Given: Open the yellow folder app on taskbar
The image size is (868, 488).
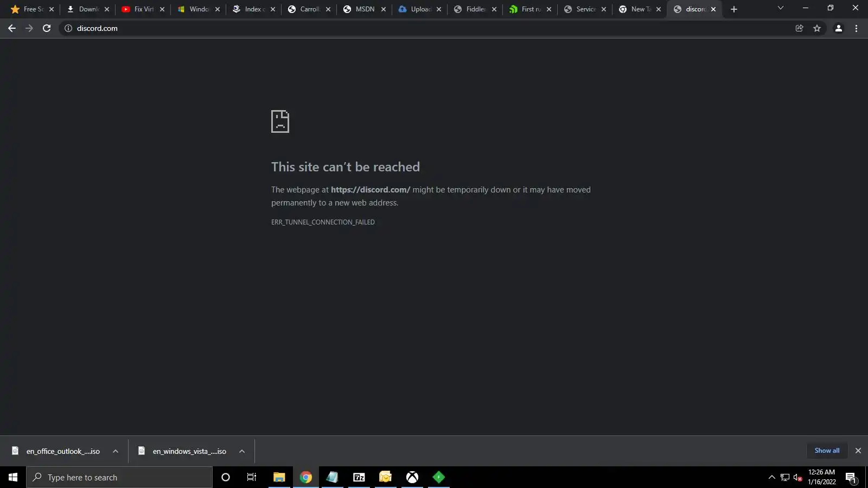Looking at the screenshot, I should (386, 477).
